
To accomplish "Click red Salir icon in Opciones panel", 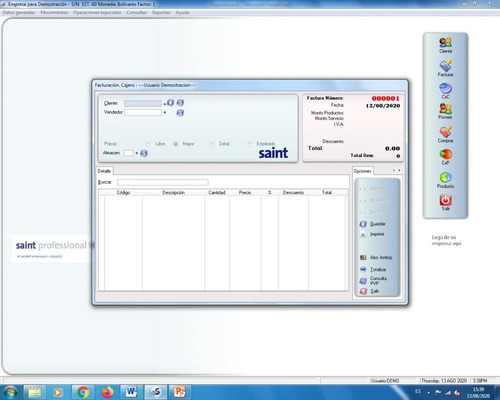I will 363,291.
